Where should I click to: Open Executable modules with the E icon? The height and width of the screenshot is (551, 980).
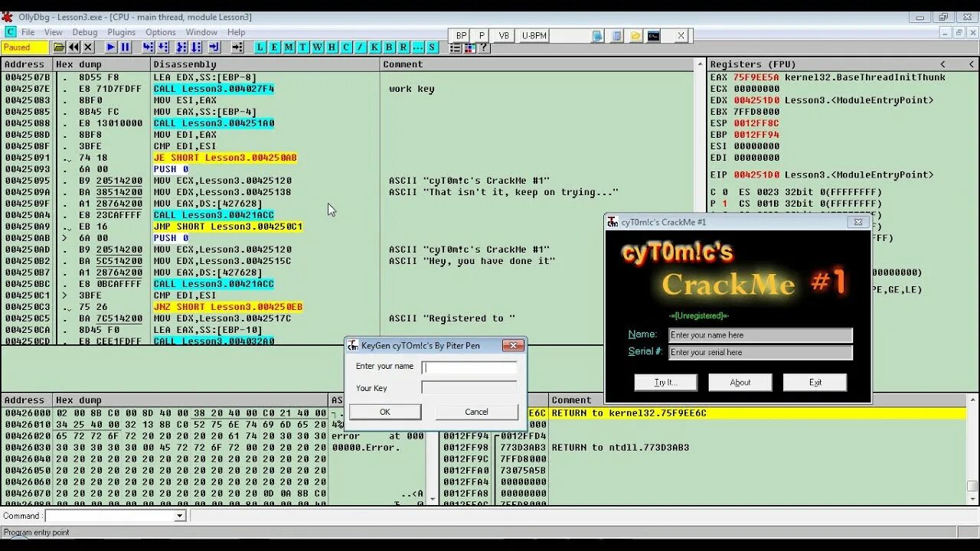click(274, 47)
